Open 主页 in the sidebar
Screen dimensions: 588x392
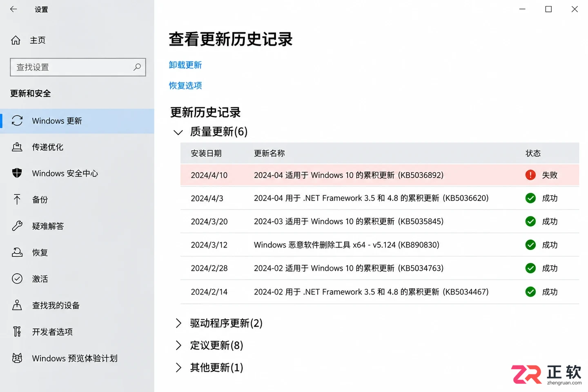pyautogui.click(x=38, y=40)
